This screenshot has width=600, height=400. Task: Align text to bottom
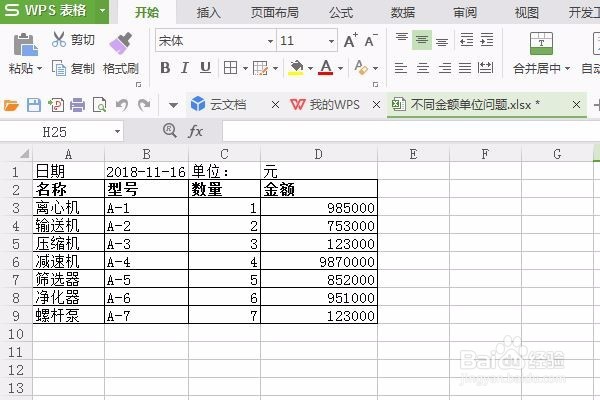click(442, 42)
